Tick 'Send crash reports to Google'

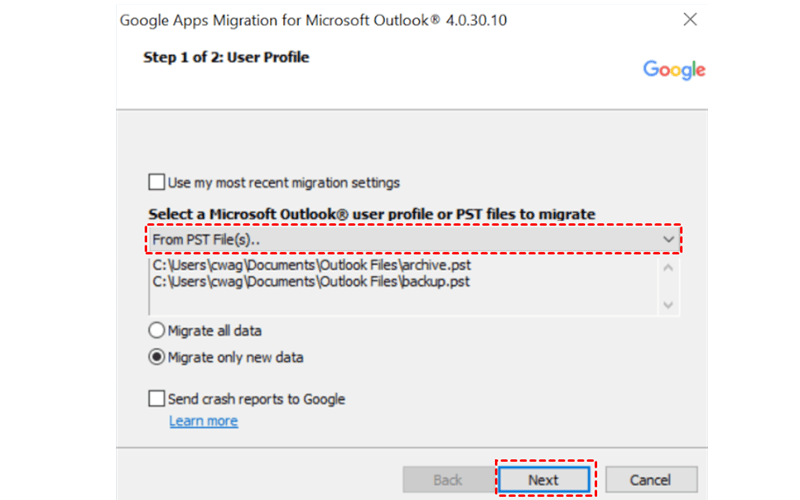[x=156, y=399]
